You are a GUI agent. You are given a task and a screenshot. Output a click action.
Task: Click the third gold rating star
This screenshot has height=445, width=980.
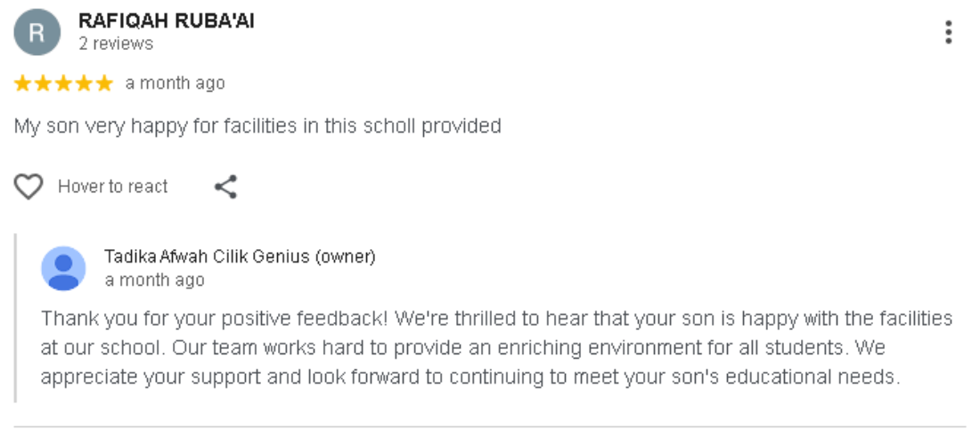click(63, 84)
